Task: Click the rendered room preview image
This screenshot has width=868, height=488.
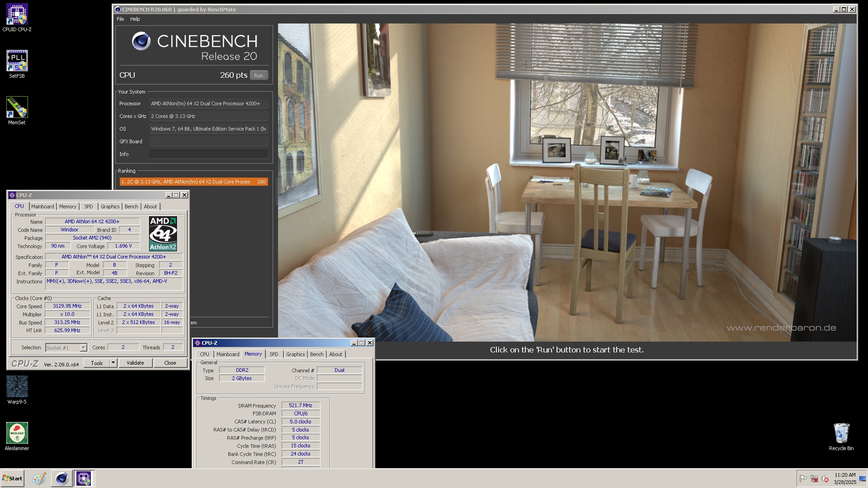Action: 567,183
